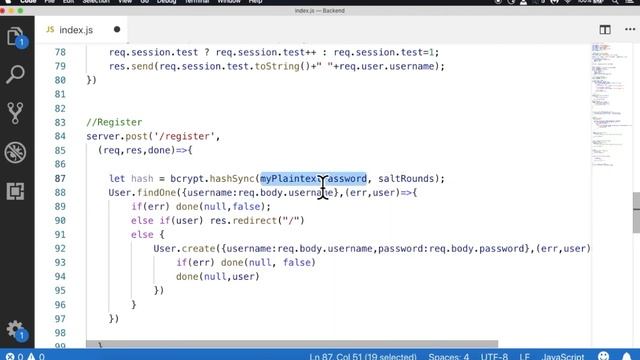Image resolution: width=640 pixels, height=360 pixels.
Task: Show the Problems panel from the errors and warnings counter
Action: [25, 357]
